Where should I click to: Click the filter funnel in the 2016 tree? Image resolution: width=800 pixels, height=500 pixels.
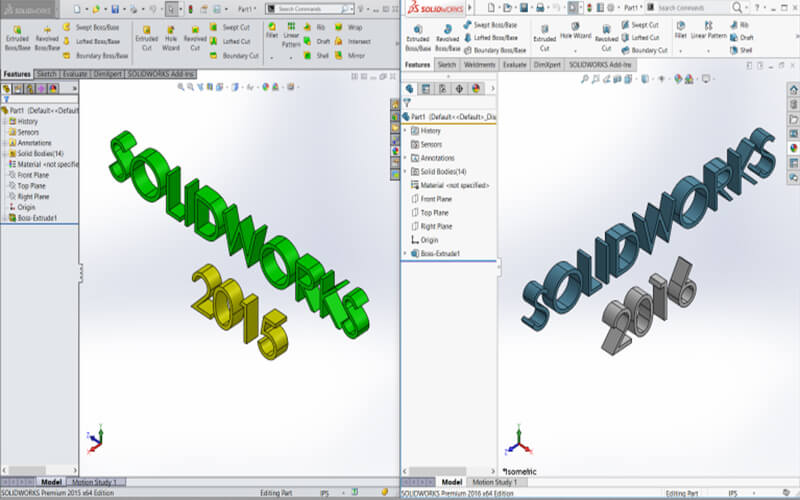tap(407, 103)
